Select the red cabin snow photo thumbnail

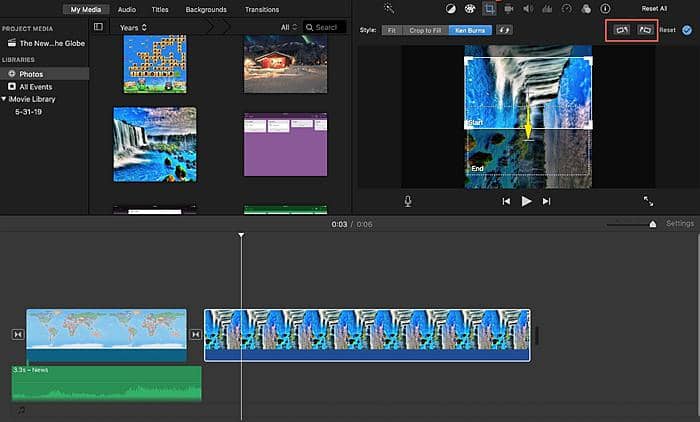[x=285, y=64]
